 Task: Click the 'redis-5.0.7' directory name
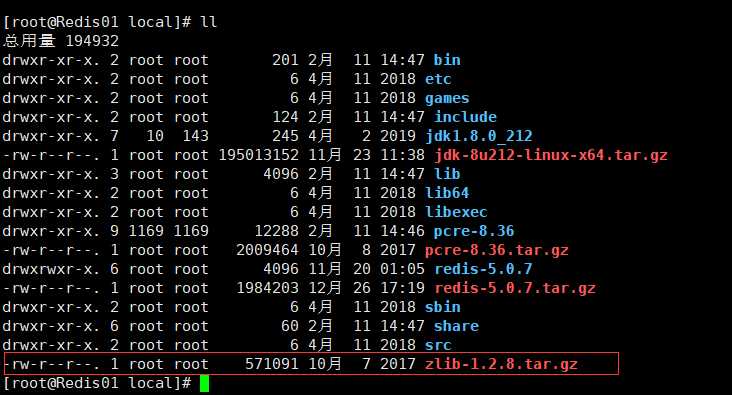click(483, 269)
